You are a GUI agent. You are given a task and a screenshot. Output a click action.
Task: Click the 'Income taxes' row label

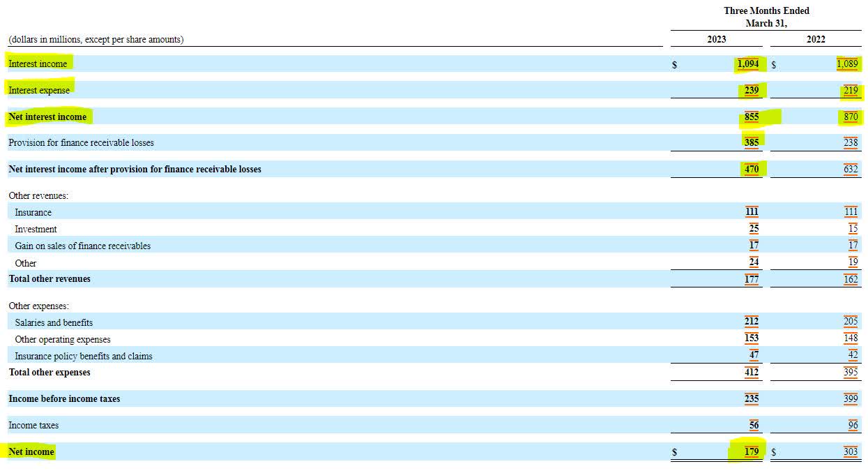pos(33,425)
